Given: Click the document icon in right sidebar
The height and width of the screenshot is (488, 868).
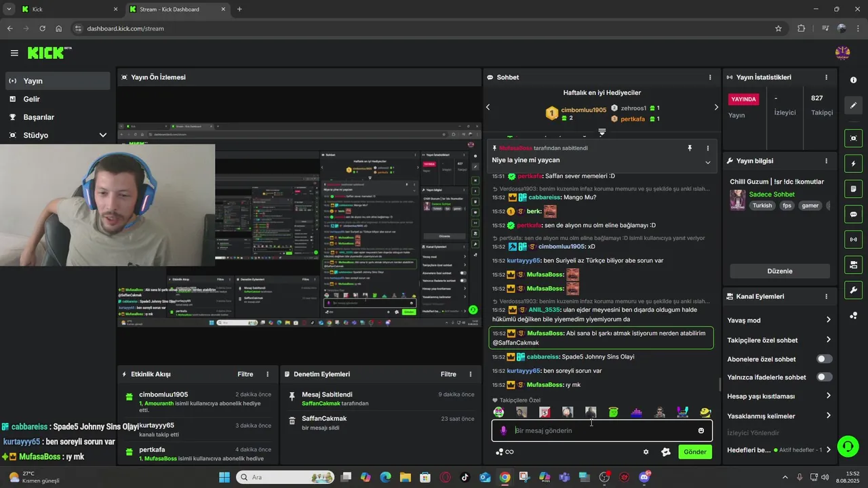Looking at the screenshot, I should pos(853,189).
